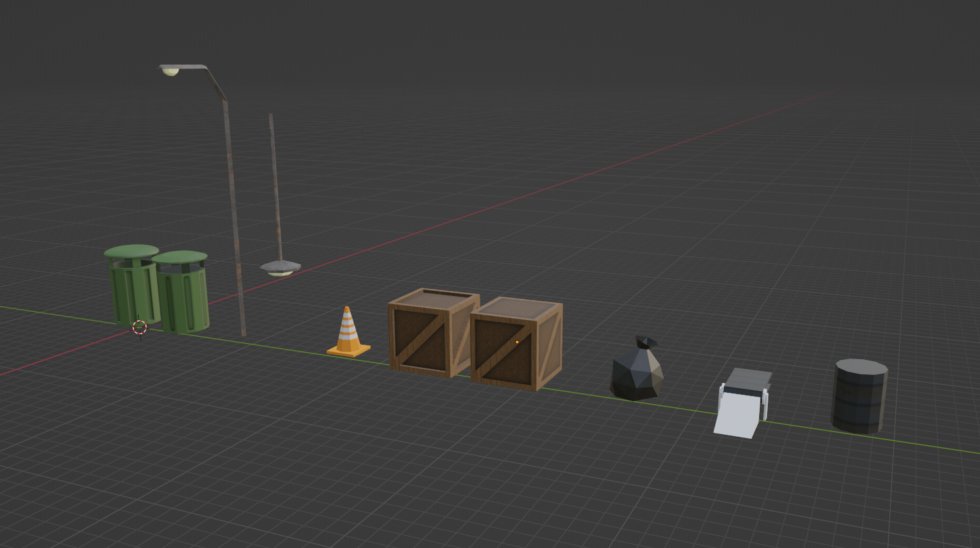Select the black garbage bag

point(636,374)
